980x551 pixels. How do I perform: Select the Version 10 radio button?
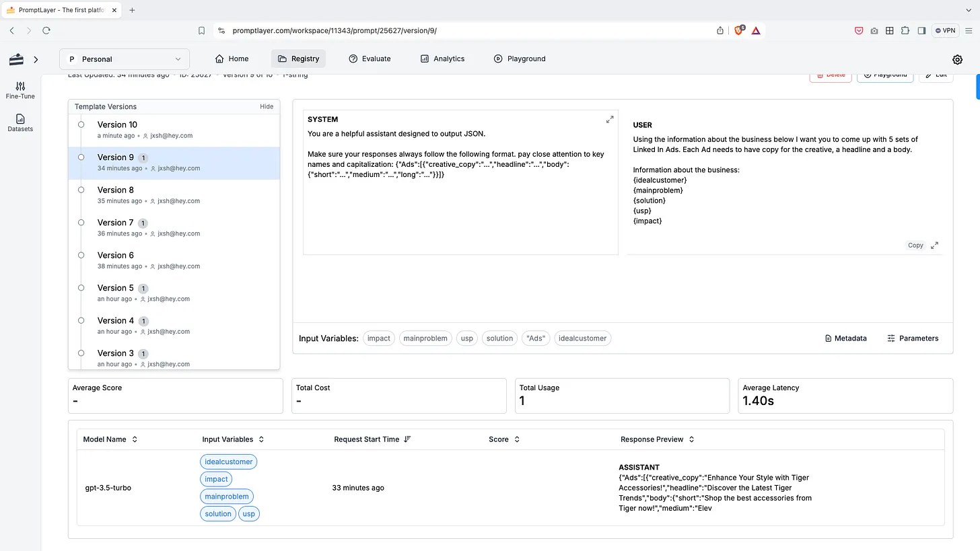pos(81,124)
